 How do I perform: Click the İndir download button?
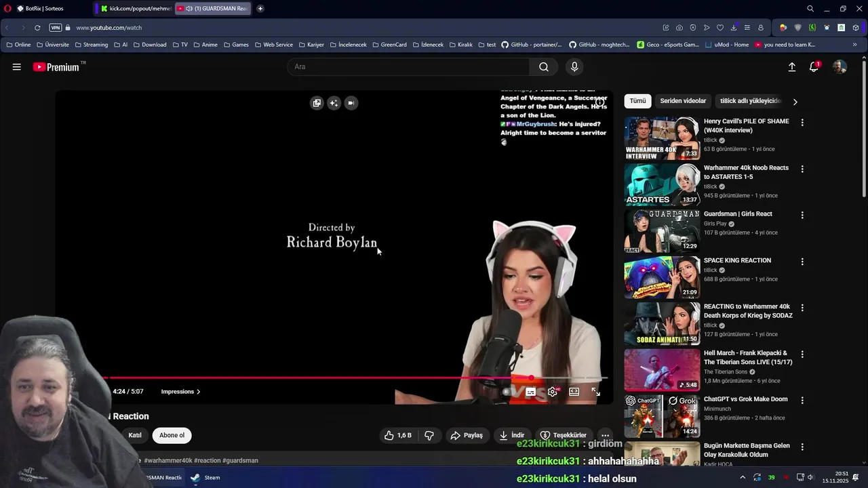click(512, 435)
